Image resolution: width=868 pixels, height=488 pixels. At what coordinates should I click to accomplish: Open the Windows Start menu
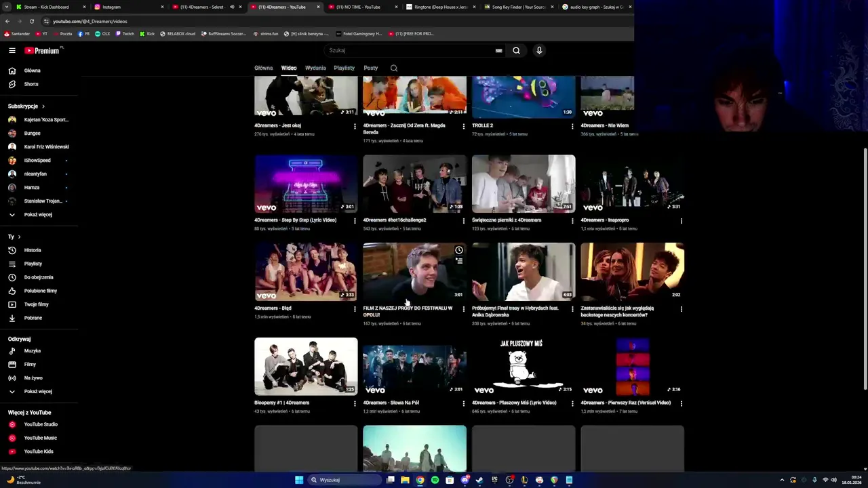point(298,480)
